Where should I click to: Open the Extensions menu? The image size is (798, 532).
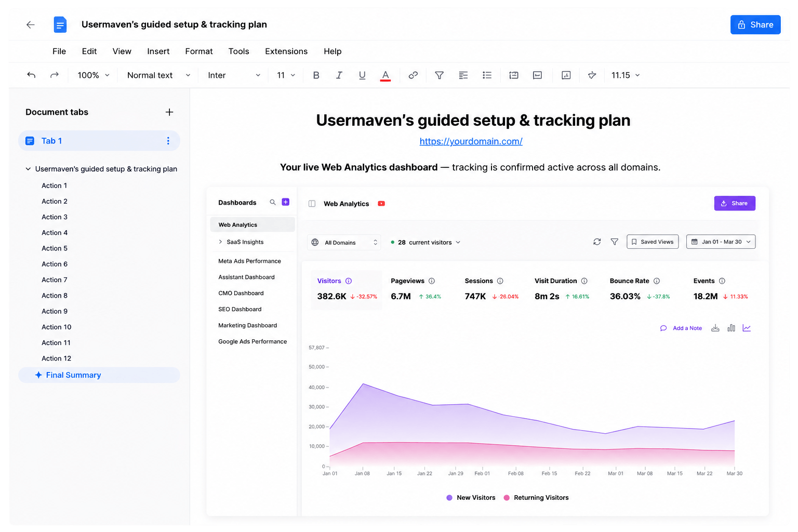(x=286, y=51)
